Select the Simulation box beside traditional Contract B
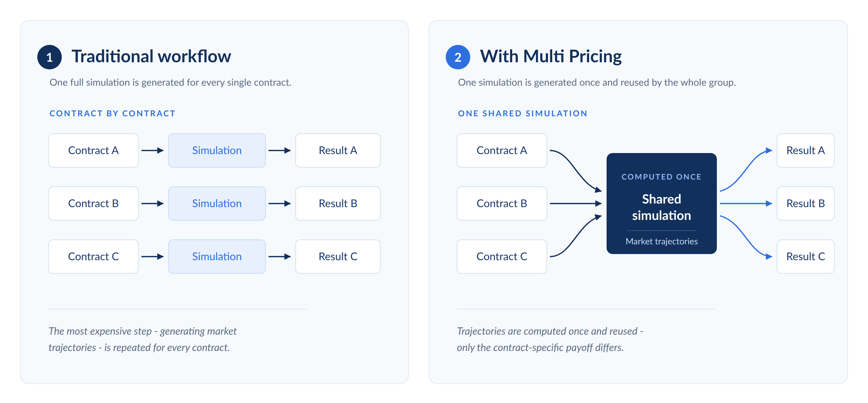 pyautogui.click(x=217, y=203)
